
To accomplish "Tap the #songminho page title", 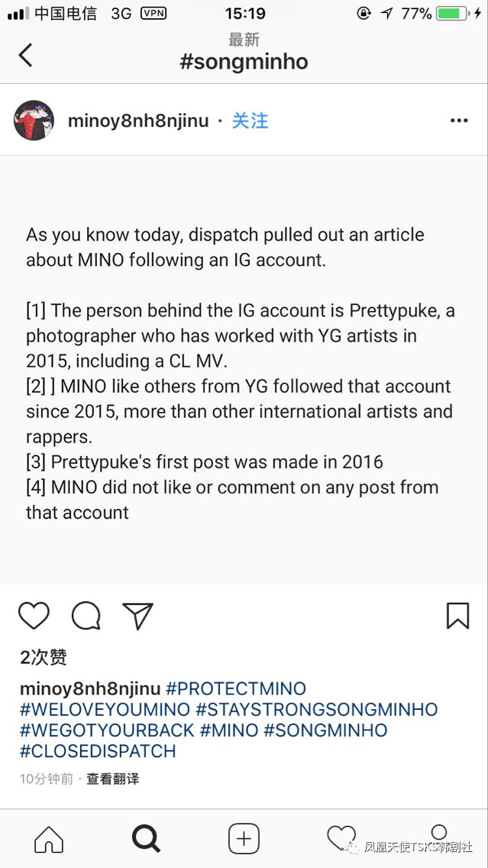I will point(244,61).
